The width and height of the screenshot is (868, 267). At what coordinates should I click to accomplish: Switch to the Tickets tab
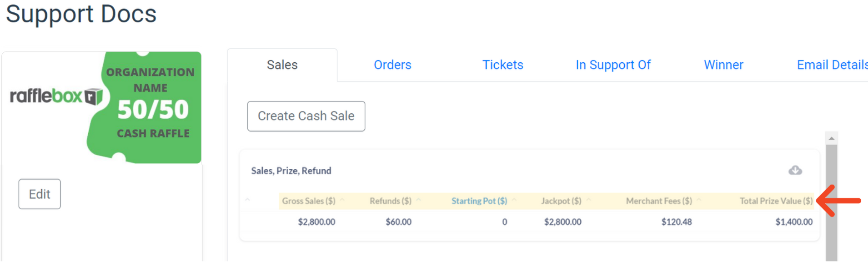(x=503, y=65)
